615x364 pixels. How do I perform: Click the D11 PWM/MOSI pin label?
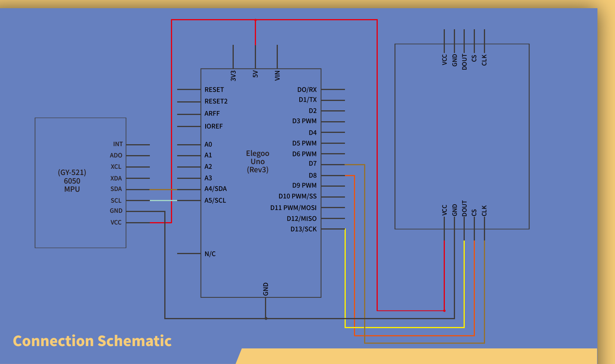point(293,208)
